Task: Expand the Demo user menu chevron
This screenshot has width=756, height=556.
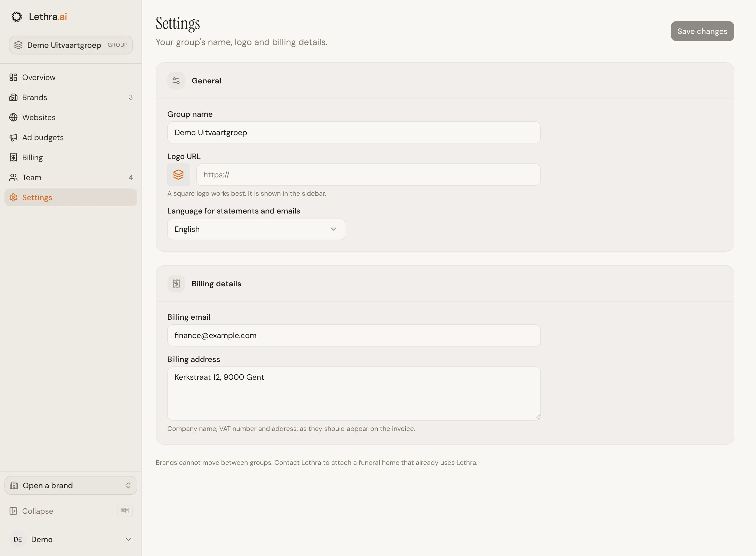Action: click(128, 539)
